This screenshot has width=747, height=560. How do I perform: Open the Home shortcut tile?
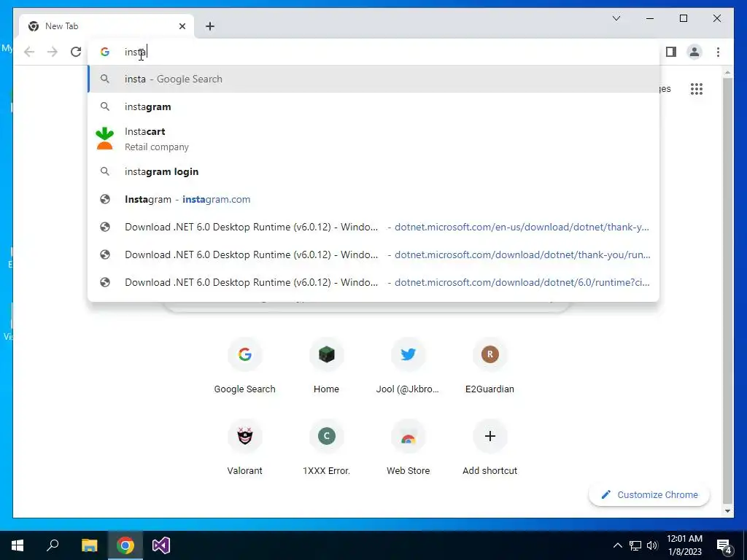326,366
